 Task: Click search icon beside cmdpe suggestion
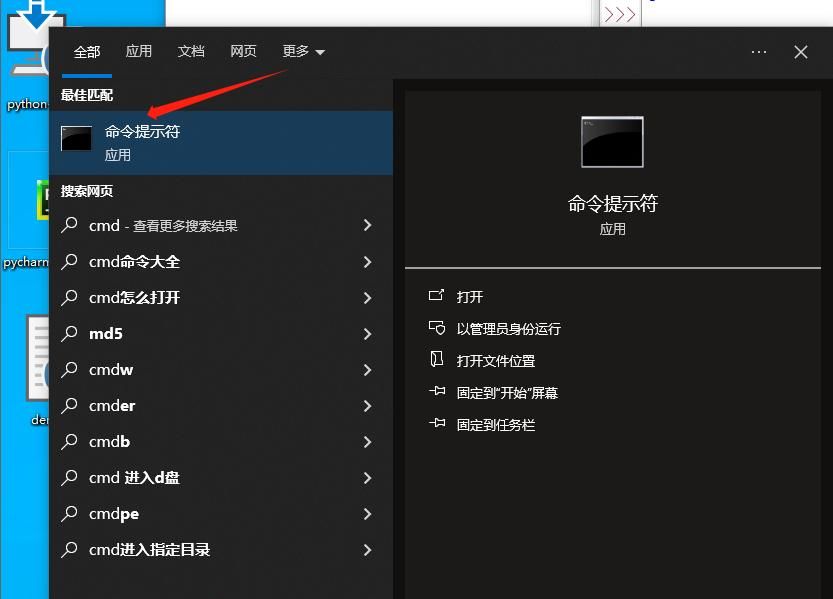click(x=70, y=514)
